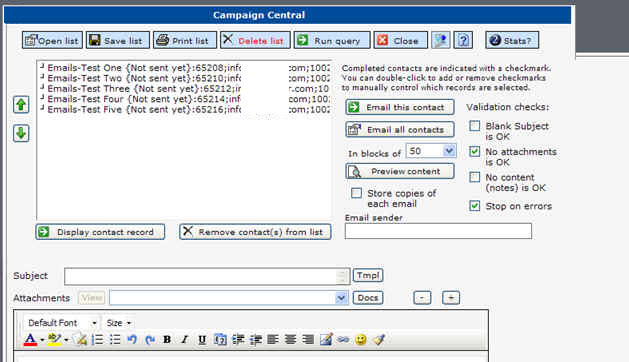
Task: Click the Close button with red X
Action: click(400, 40)
